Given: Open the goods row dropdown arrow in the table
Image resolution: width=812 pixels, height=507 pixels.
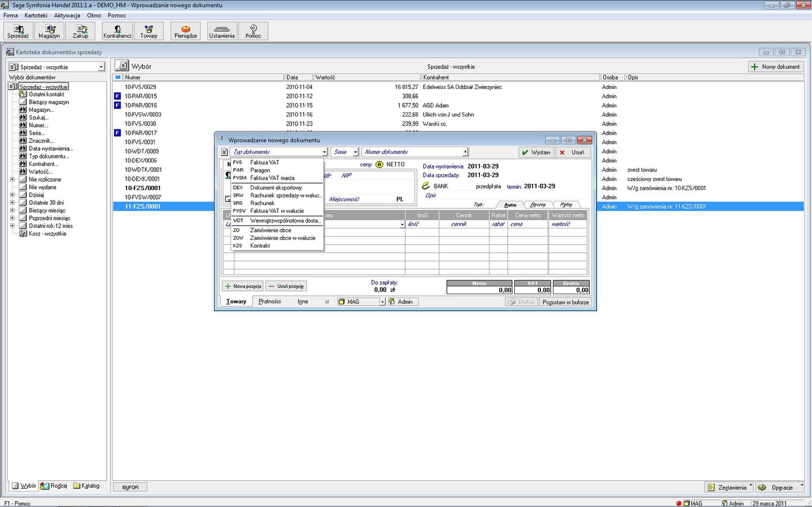Looking at the screenshot, I should click(x=402, y=224).
